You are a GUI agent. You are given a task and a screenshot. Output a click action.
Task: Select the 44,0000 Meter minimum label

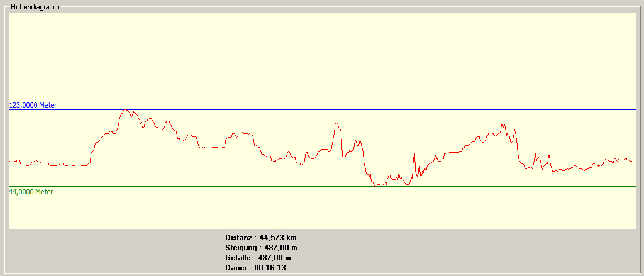(31, 192)
